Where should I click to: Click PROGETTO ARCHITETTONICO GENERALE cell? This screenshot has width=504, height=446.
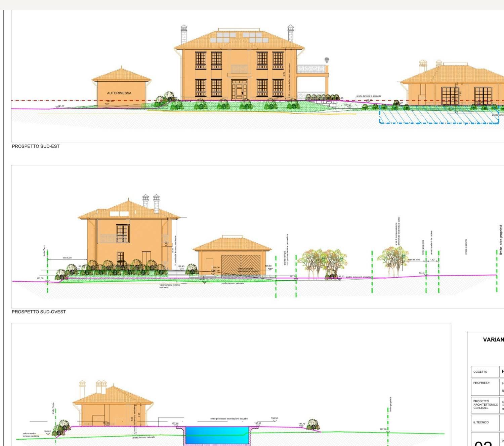(x=485, y=404)
